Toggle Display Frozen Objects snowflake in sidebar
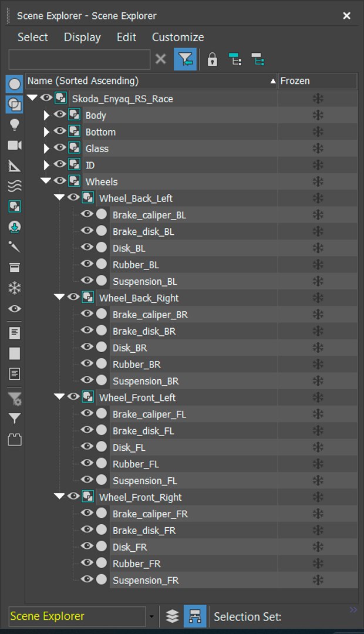Image resolution: width=364 pixels, height=634 pixels. pyautogui.click(x=15, y=288)
